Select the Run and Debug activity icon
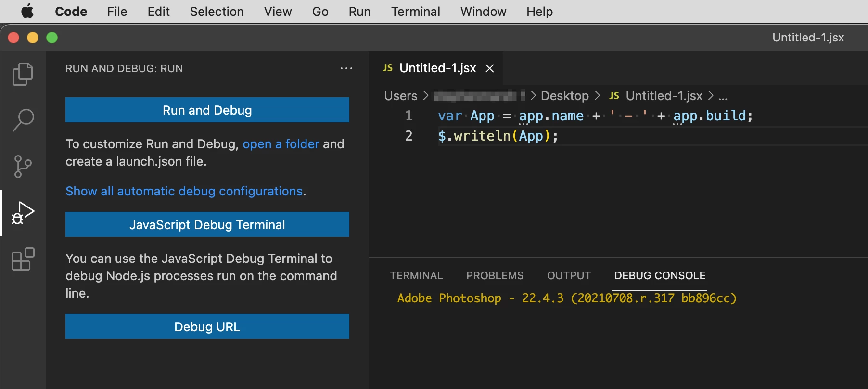Viewport: 868px width, 389px height. point(23,213)
